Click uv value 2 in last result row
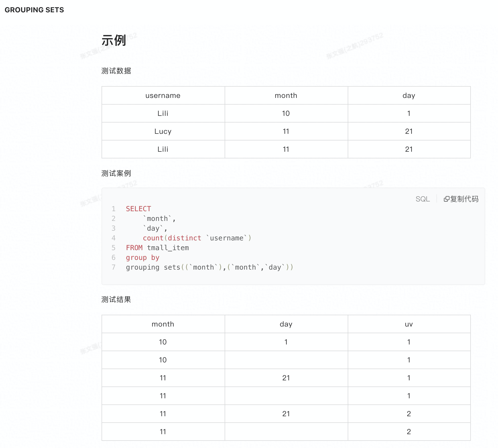This screenshot has height=448, width=498. [x=409, y=432]
